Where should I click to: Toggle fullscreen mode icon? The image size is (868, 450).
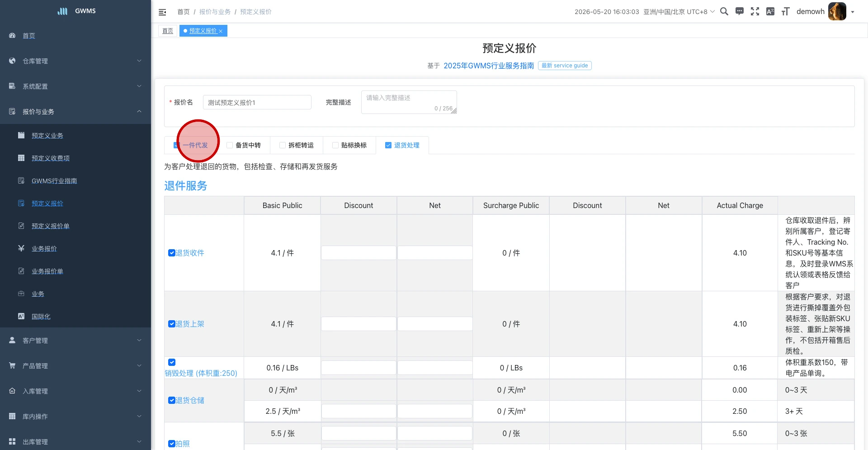(755, 11)
